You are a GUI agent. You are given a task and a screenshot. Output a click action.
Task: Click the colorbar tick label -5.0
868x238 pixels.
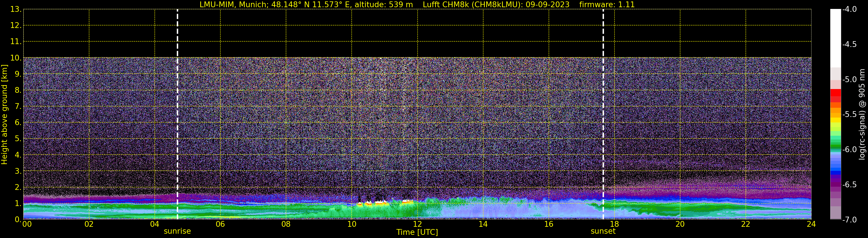click(x=849, y=80)
